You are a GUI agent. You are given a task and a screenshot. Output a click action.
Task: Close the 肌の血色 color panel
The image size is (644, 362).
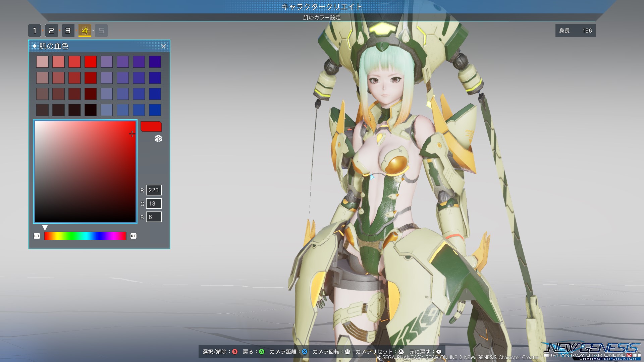pyautogui.click(x=163, y=46)
